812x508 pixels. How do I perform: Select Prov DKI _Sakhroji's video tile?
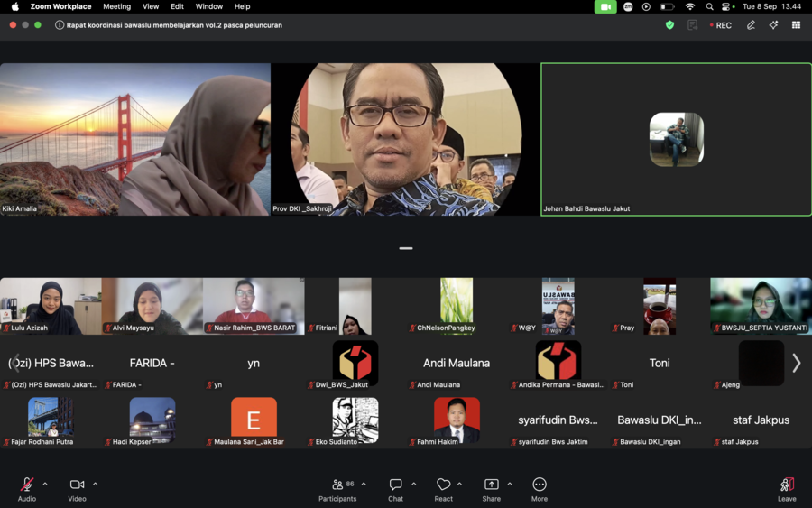point(405,139)
